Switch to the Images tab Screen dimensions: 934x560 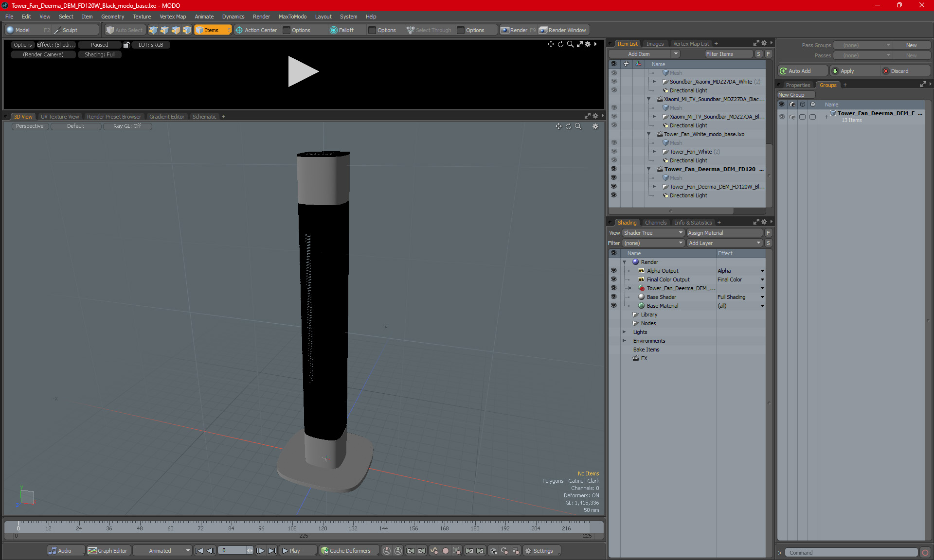pyautogui.click(x=655, y=44)
